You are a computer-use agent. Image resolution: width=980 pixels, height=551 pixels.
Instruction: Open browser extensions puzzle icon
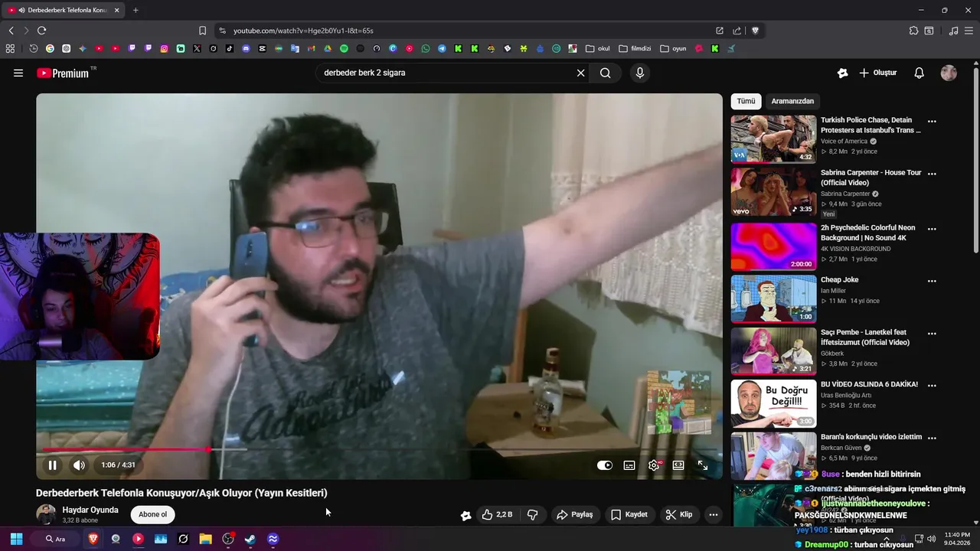913,31
